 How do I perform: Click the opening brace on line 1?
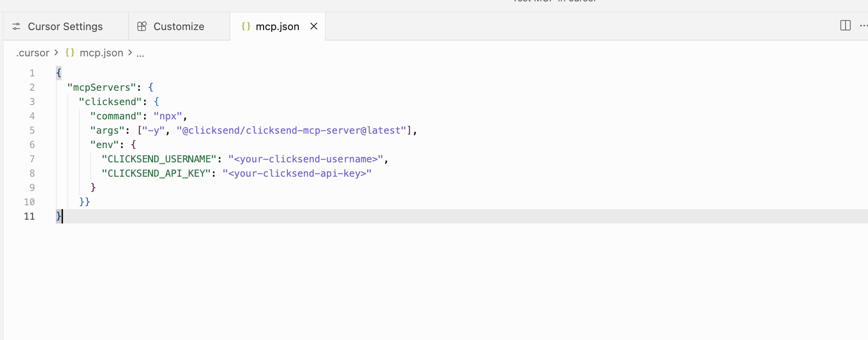[x=59, y=73]
